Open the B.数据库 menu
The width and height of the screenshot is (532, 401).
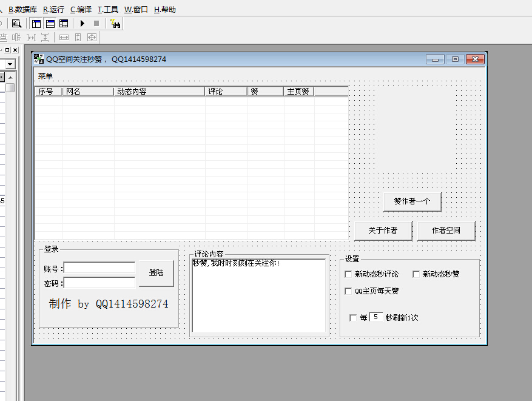point(22,10)
